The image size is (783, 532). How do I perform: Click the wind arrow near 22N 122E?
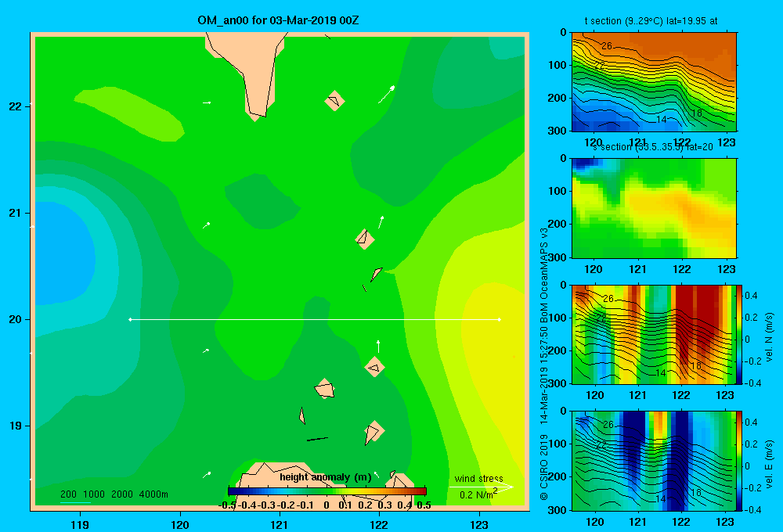tap(387, 95)
